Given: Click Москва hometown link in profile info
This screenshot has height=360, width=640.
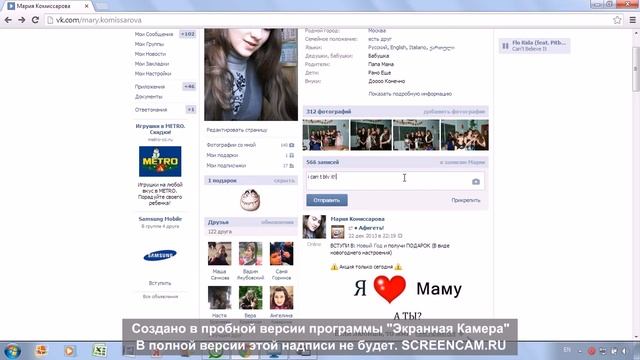Looking at the screenshot, I should [x=377, y=31].
